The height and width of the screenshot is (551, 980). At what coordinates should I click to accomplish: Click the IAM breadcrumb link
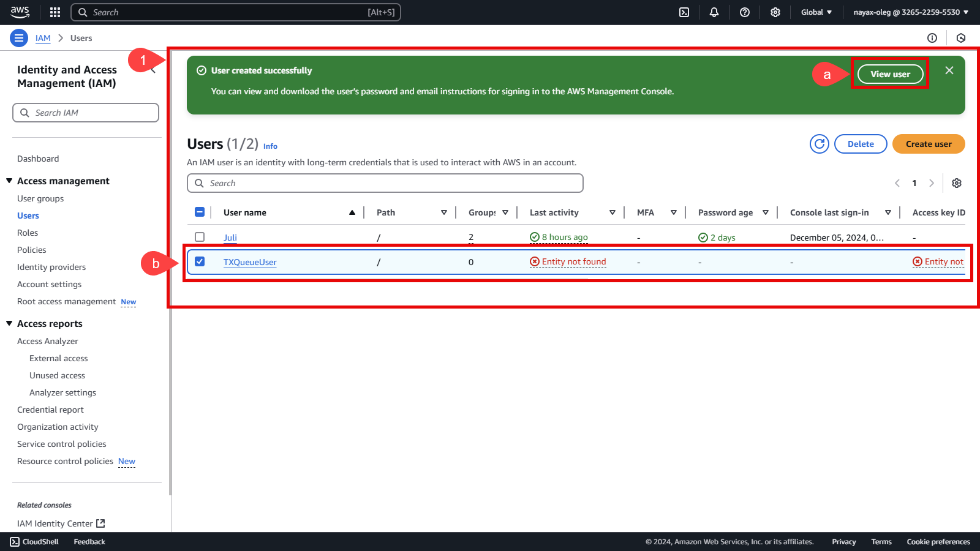coord(43,38)
